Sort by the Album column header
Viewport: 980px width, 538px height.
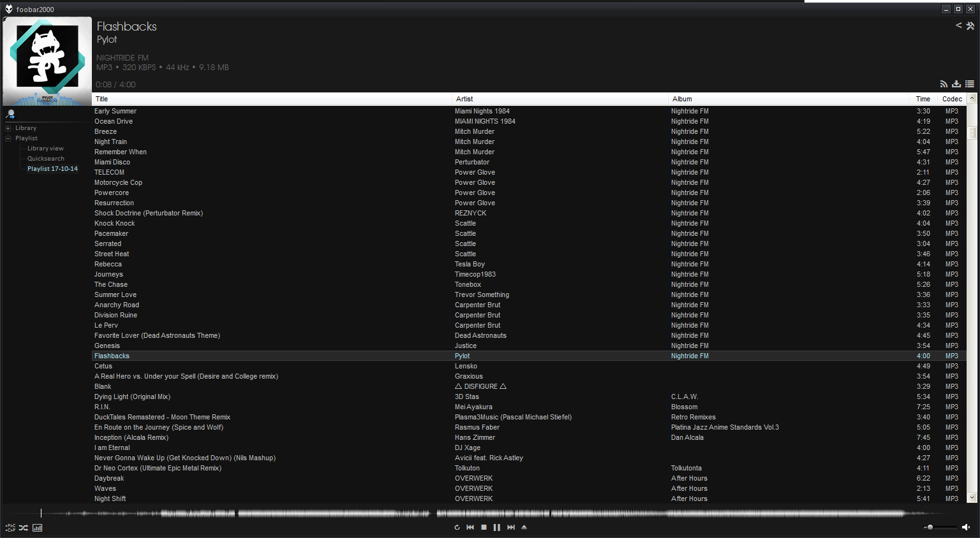pos(789,99)
